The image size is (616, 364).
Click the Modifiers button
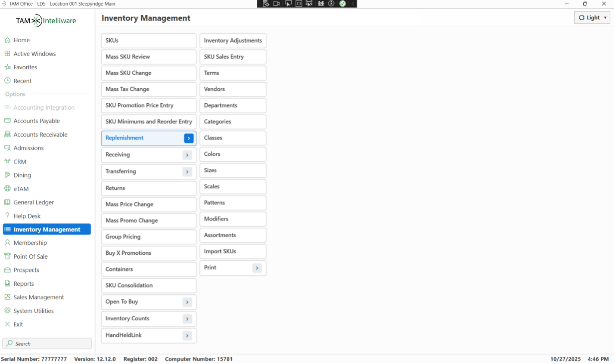point(233,219)
